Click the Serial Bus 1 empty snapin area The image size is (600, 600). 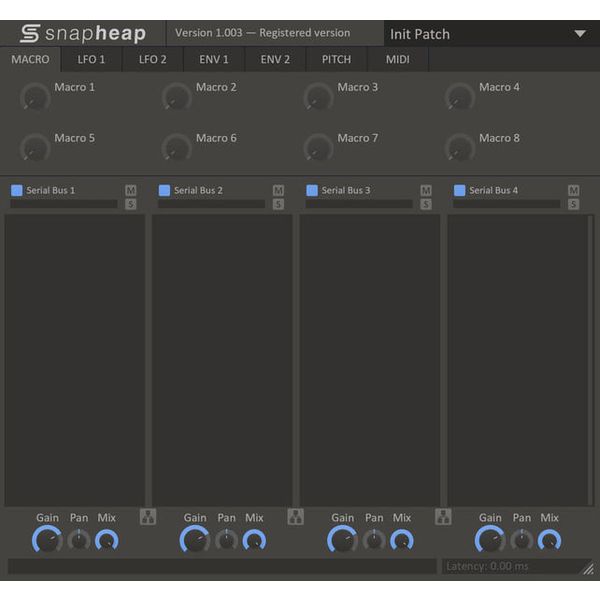(75, 360)
